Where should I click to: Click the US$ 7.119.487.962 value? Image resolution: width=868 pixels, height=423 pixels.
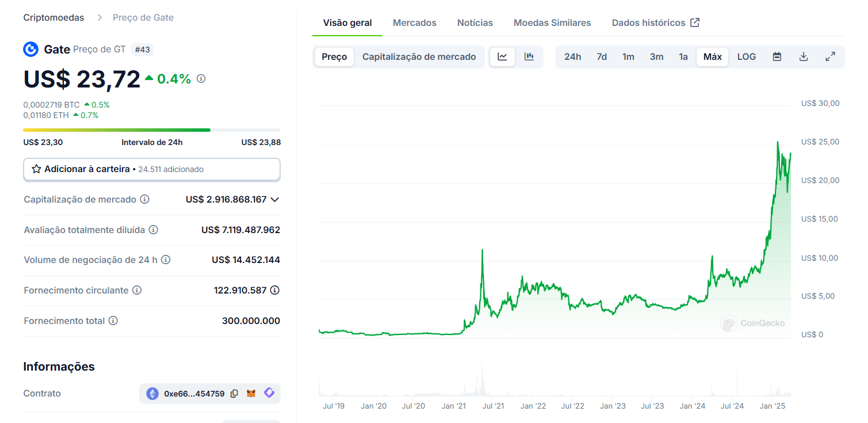tap(240, 230)
